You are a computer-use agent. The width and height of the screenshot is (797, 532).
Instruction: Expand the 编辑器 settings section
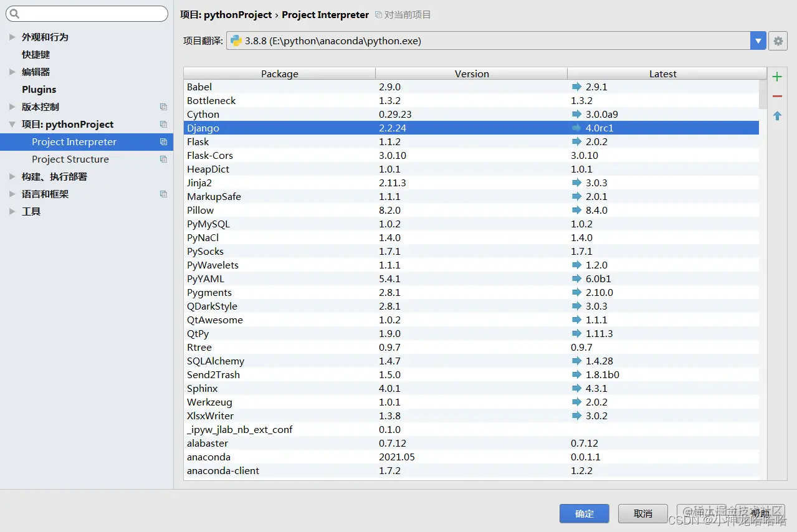(12, 72)
